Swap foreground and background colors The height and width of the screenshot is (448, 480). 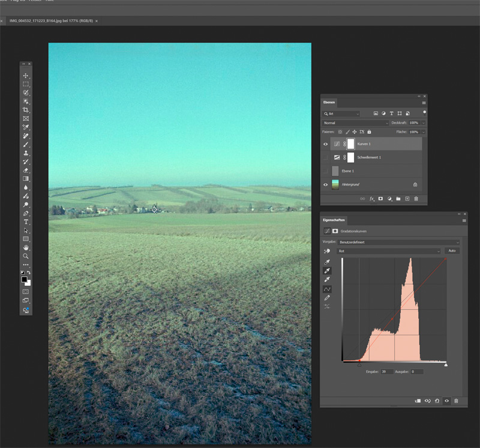[29, 273]
